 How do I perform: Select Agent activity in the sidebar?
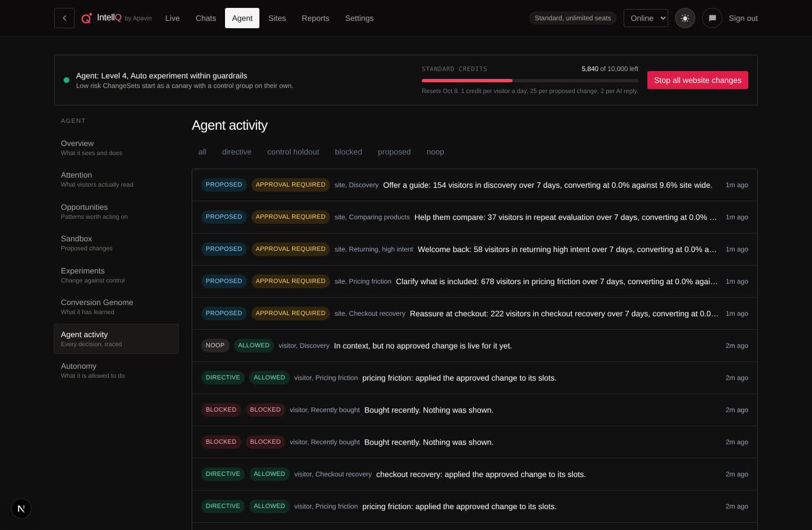[116, 339]
